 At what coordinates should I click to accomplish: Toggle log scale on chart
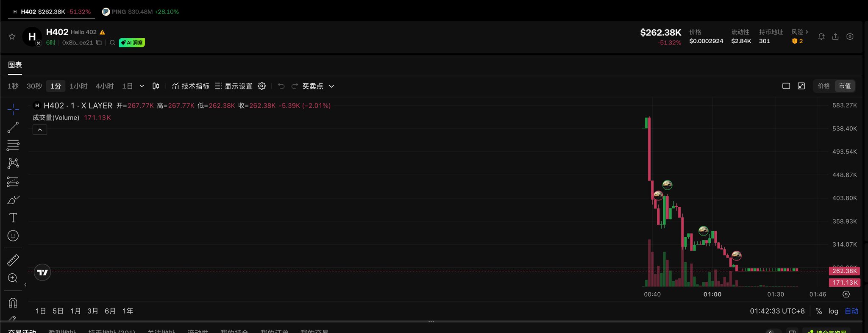point(833,311)
